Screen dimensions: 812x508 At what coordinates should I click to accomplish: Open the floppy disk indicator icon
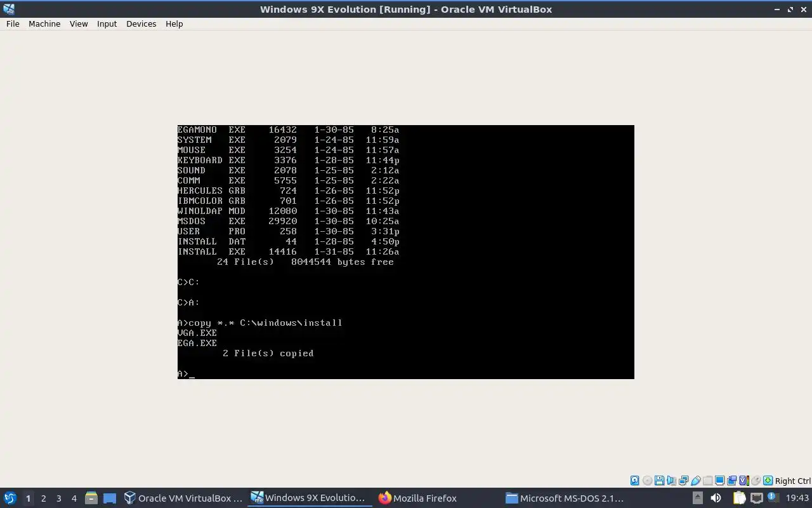659,481
